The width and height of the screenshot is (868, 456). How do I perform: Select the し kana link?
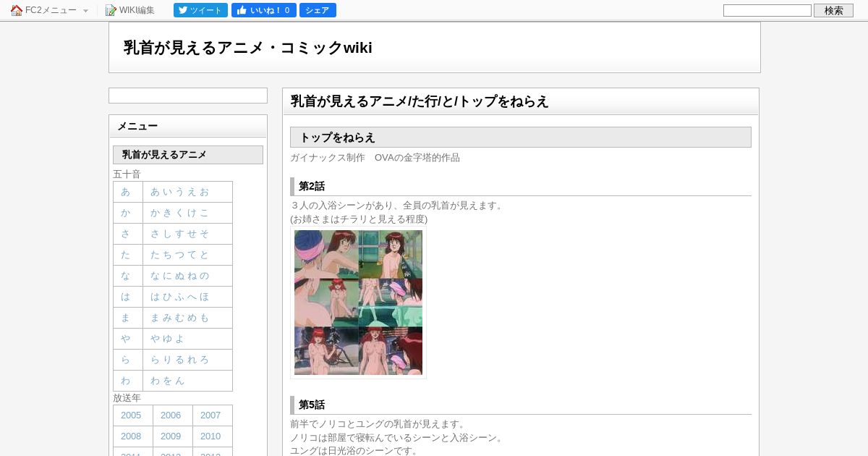click(168, 234)
